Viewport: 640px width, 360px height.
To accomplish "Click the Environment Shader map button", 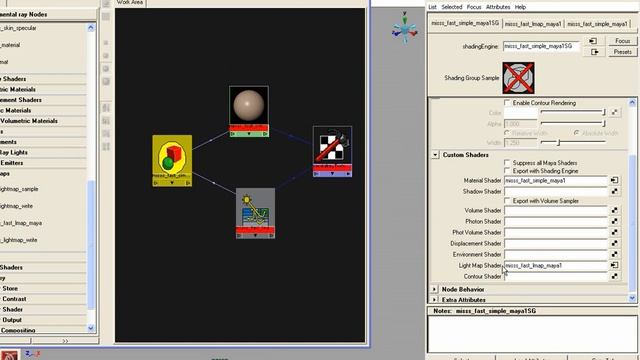I will [x=614, y=254].
